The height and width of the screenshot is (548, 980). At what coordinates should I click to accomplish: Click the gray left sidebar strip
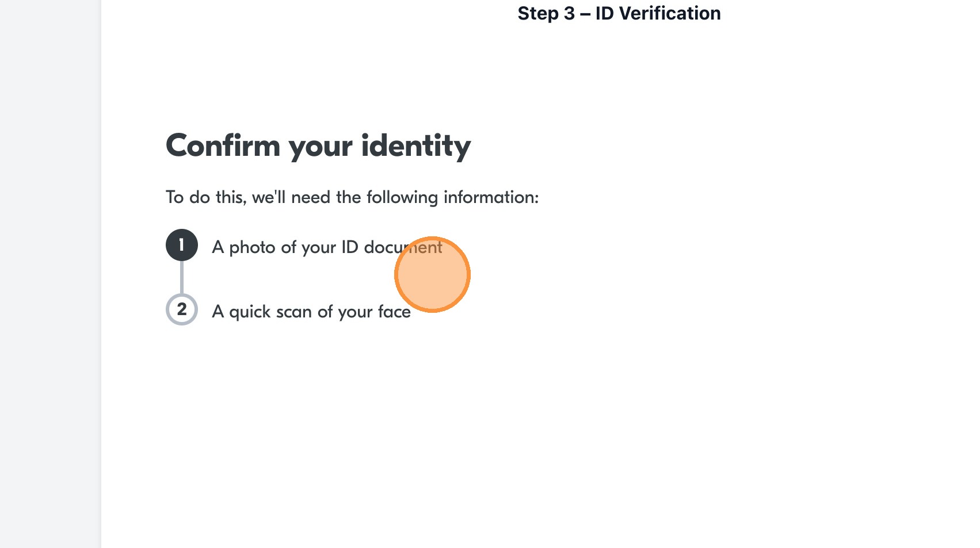point(50,274)
